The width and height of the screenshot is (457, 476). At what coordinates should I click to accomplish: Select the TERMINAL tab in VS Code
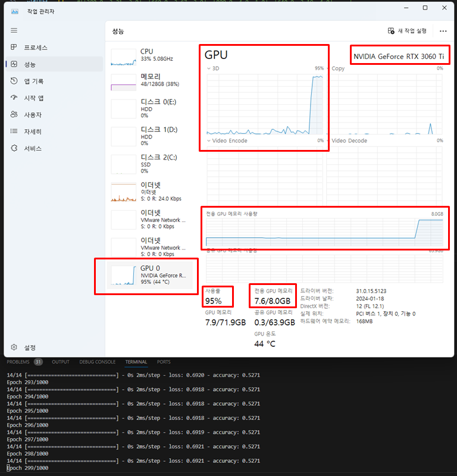point(136,362)
